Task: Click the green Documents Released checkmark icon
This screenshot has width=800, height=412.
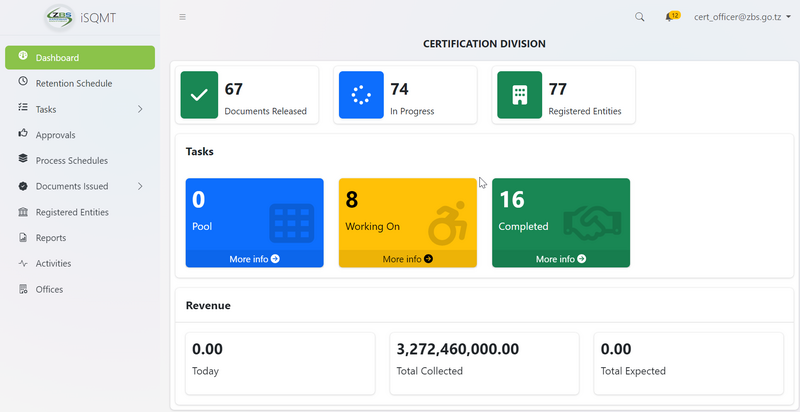Action: [x=199, y=95]
